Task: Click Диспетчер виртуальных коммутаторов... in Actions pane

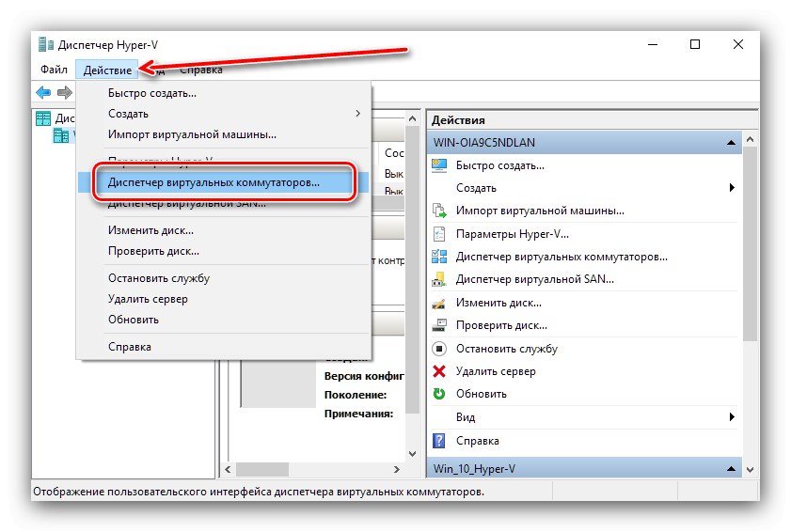Action: 562,257
